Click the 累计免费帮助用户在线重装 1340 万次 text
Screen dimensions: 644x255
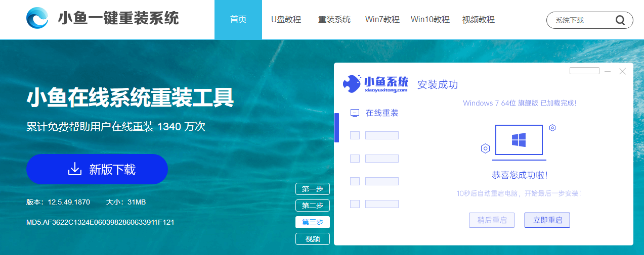point(116,126)
